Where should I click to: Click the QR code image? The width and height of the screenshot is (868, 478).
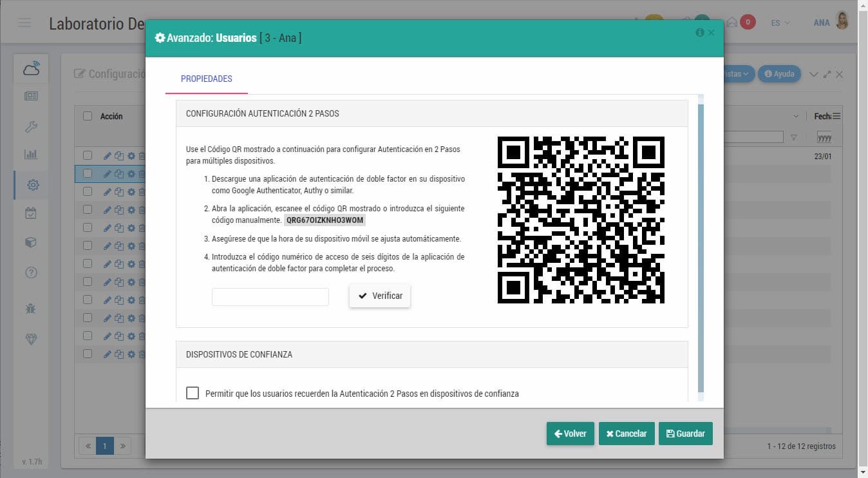[581, 220]
